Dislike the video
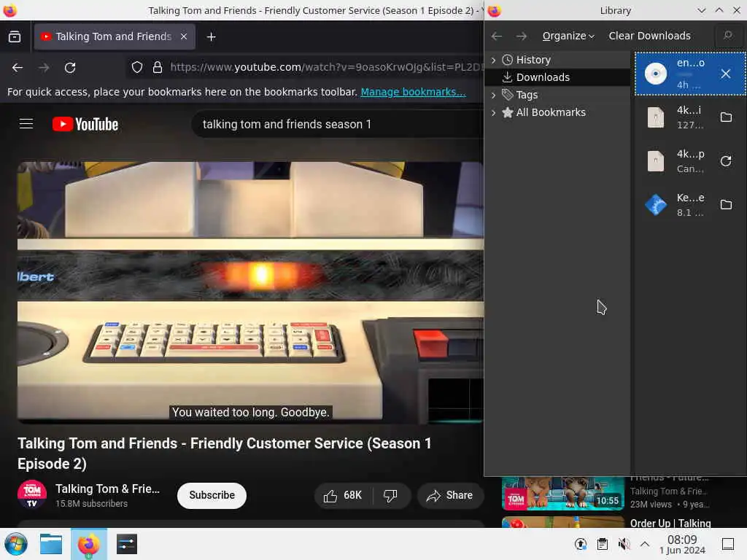The height and width of the screenshot is (560, 747). click(391, 495)
